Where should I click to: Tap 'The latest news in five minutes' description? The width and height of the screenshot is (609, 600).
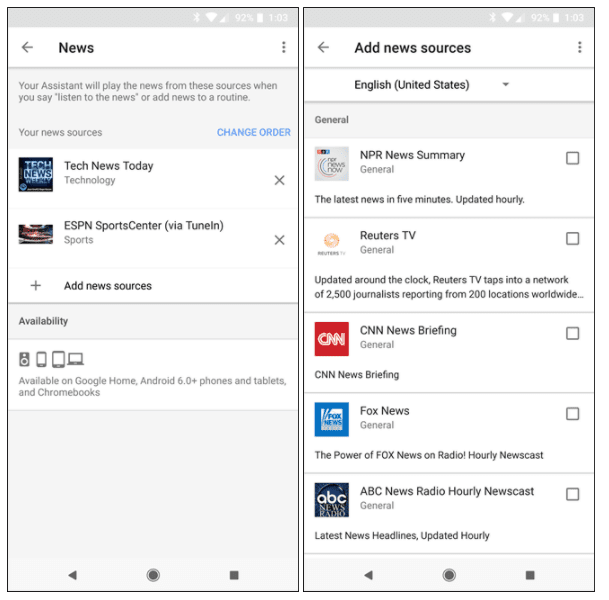click(419, 199)
